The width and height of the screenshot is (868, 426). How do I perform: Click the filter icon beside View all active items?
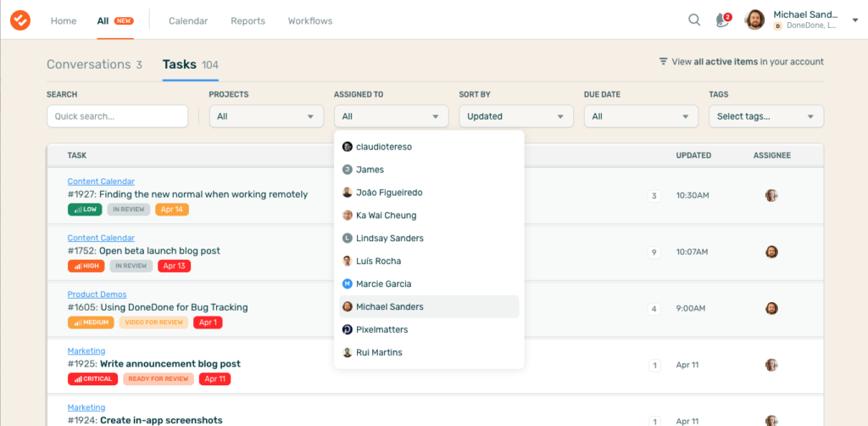coord(663,61)
